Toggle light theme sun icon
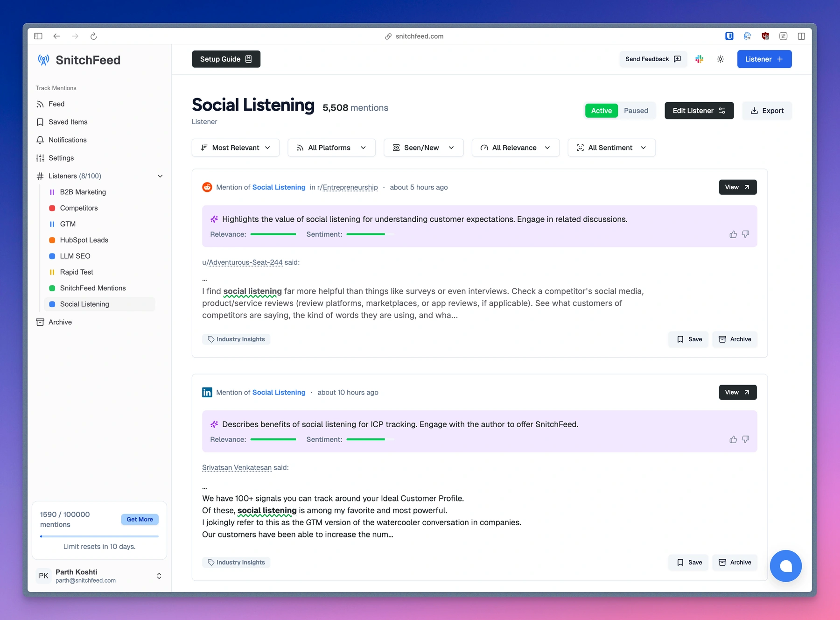840x620 pixels. [x=720, y=59]
